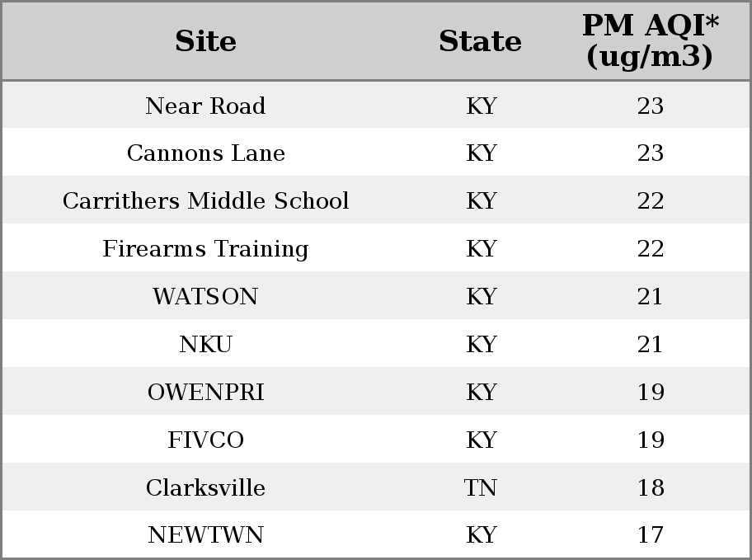The width and height of the screenshot is (752, 560).
Task: Click the NEWTWN site name
Action: [205, 535]
